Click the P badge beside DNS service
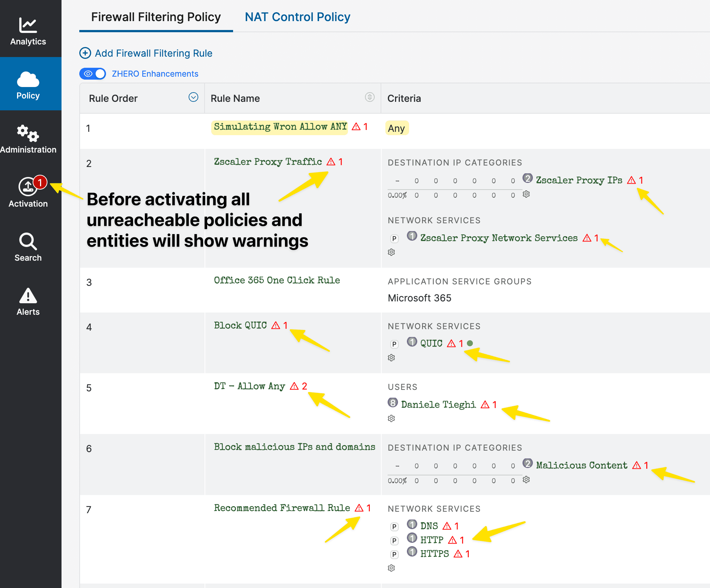Viewport: 710px width, 588px height. tap(394, 527)
